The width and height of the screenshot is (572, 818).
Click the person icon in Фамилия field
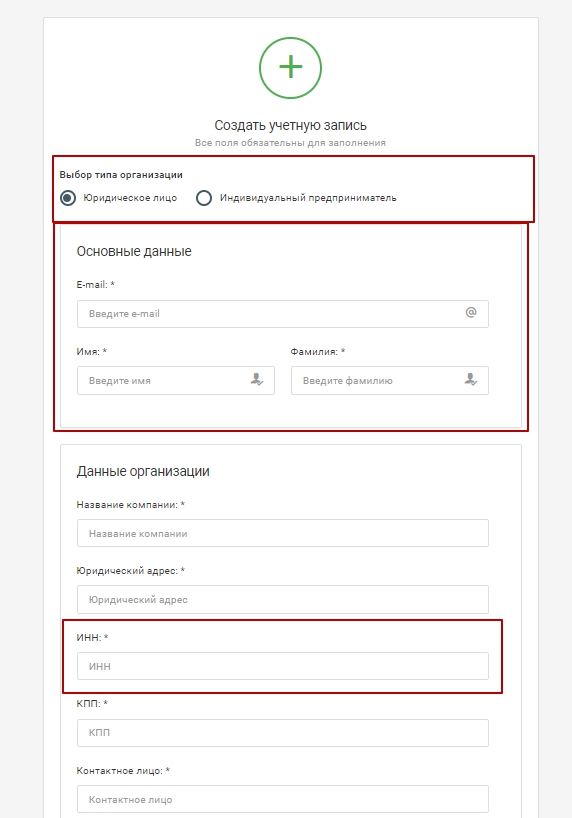click(x=471, y=379)
